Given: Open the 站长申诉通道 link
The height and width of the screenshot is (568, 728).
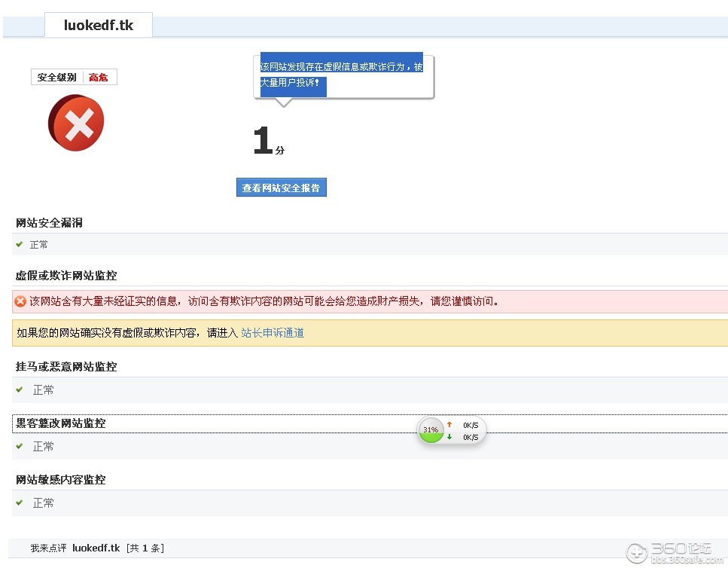Looking at the screenshot, I should tap(273, 332).
